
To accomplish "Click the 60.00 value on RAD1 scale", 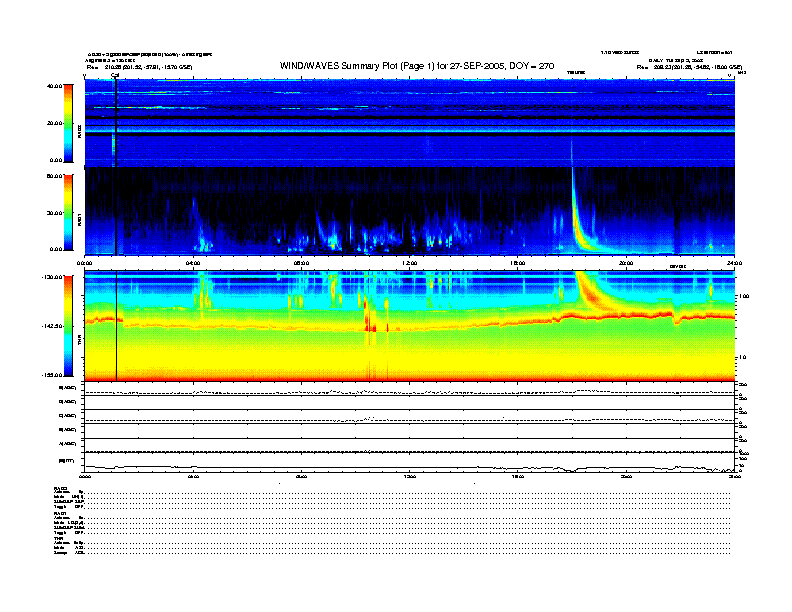I will [x=54, y=176].
